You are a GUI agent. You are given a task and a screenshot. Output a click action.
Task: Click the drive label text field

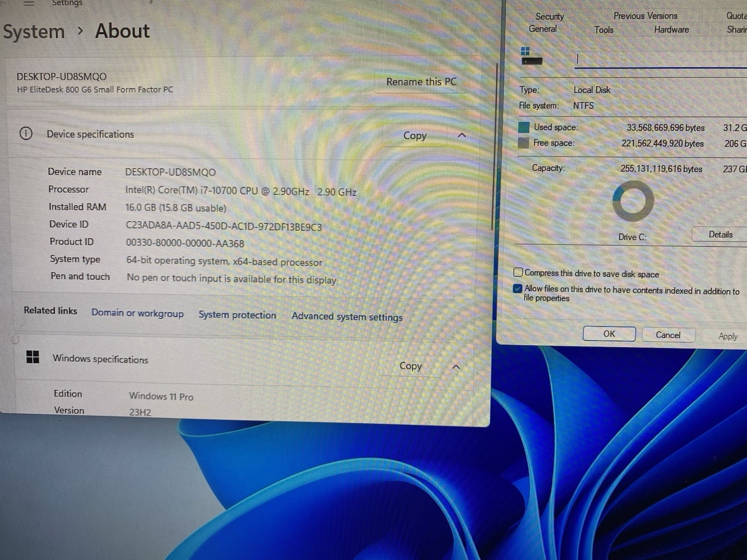661,59
